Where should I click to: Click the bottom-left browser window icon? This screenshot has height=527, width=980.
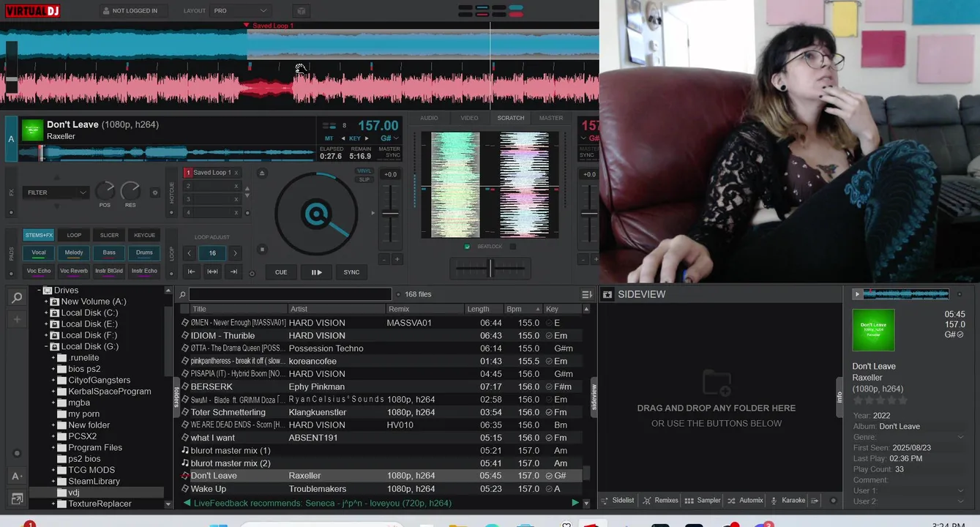tap(17, 499)
